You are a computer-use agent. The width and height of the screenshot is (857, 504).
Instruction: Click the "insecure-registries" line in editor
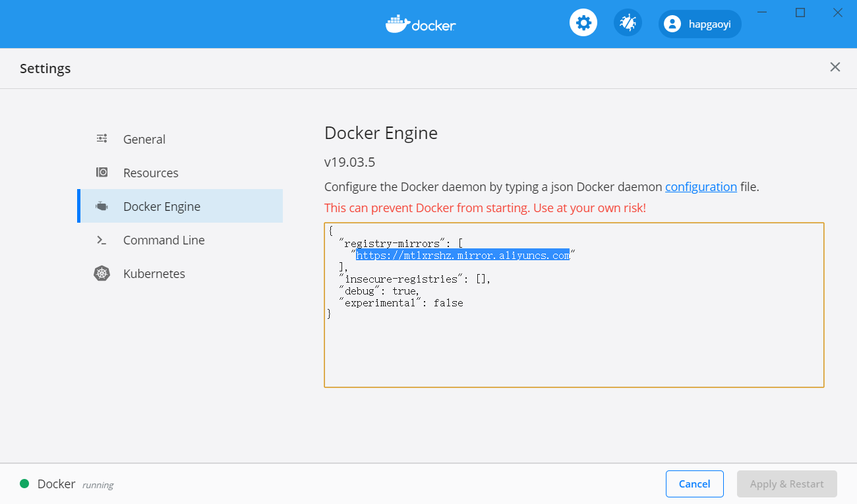pos(415,279)
